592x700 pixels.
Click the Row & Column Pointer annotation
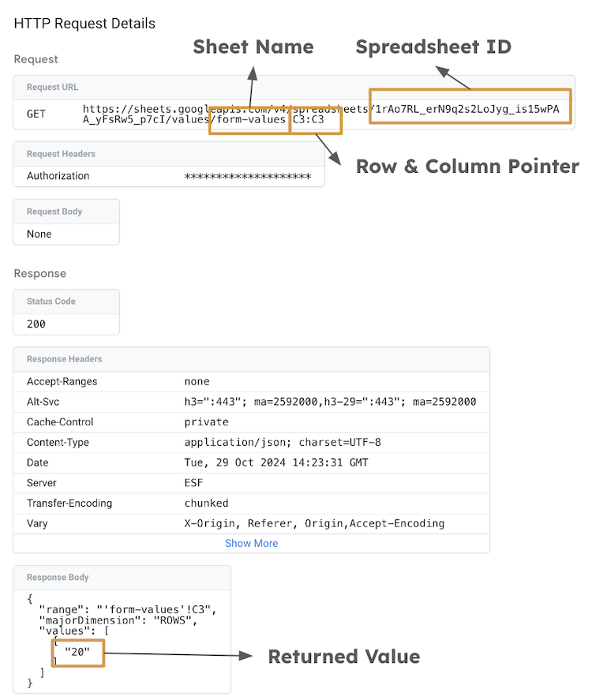[467, 167]
